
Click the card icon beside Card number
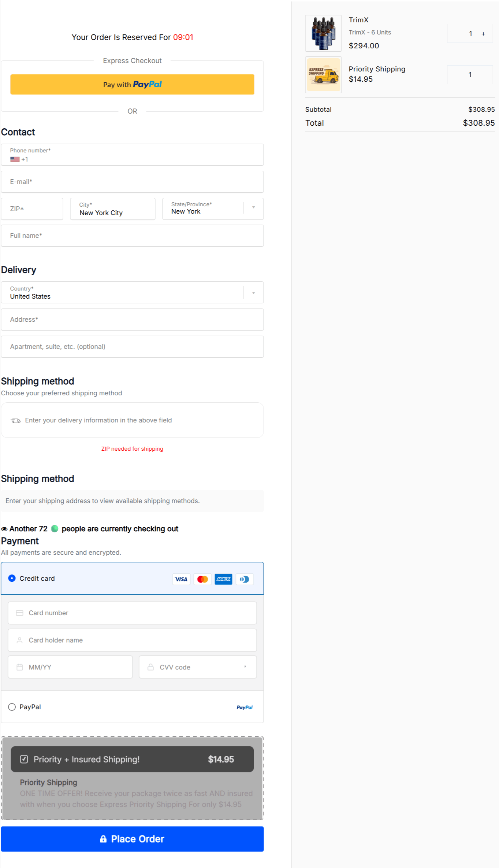tap(20, 613)
